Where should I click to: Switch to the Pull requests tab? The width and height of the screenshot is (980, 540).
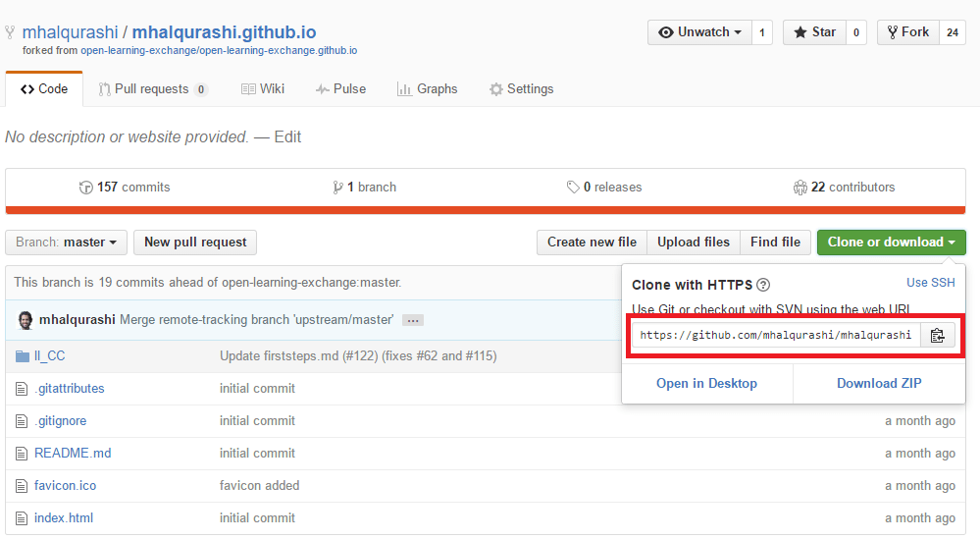151,89
